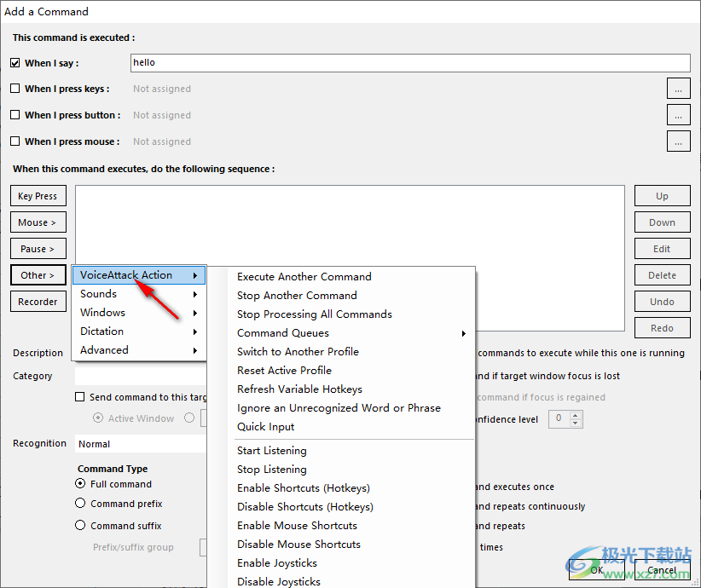Screen dimensions: 701x588
Task: Increase the confidence level spinner
Action: point(576,415)
